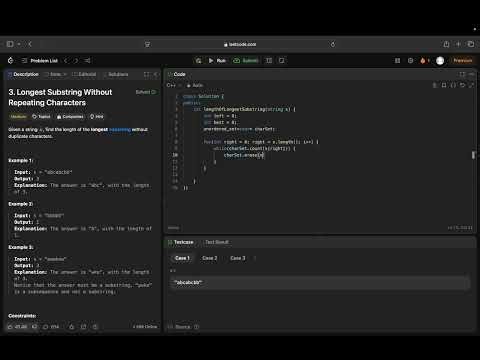
Task: Click the bookmark icon in the editor toolbar
Action: pyautogui.click(x=444, y=85)
